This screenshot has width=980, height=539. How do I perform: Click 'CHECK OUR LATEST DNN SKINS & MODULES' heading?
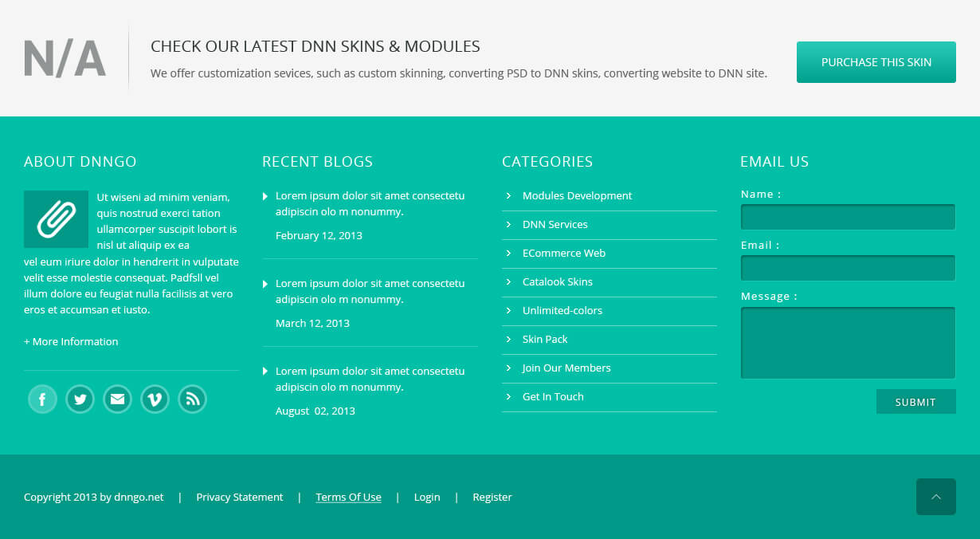point(316,46)
